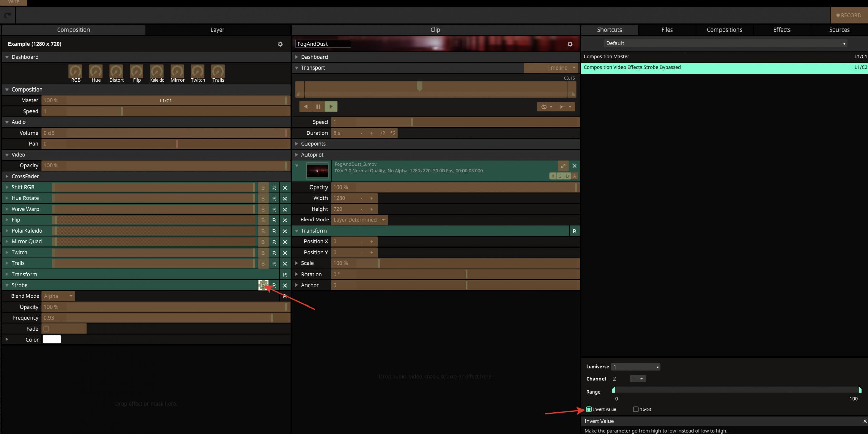Click the RGB dashboard knob

[x=75, y=71]
